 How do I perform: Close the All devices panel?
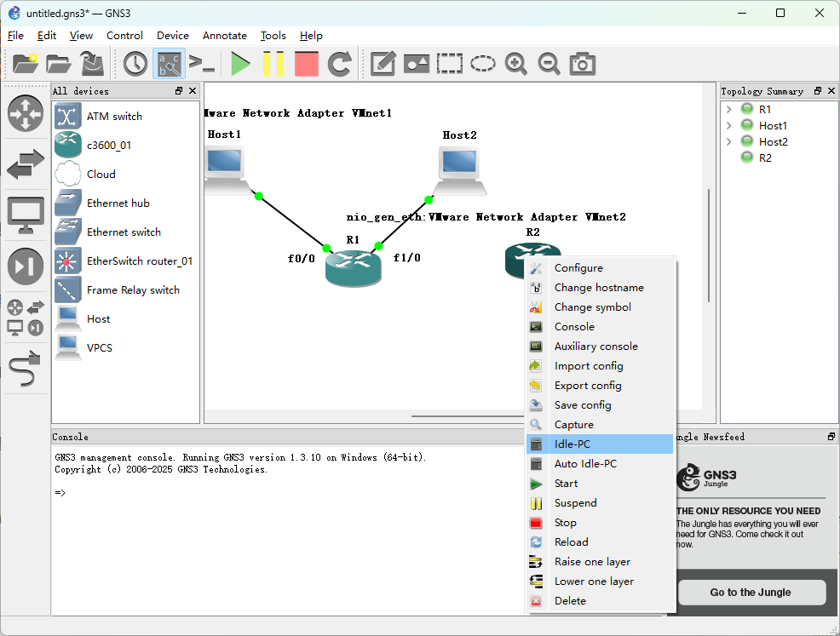(193, 91)
